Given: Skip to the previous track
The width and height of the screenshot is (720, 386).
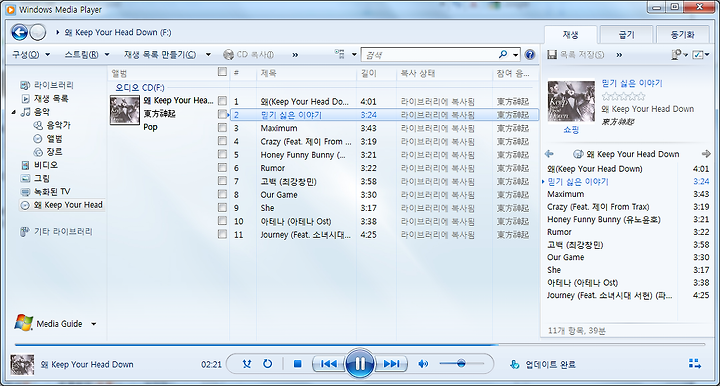Looking at the screenshot, I should [328, 364].
